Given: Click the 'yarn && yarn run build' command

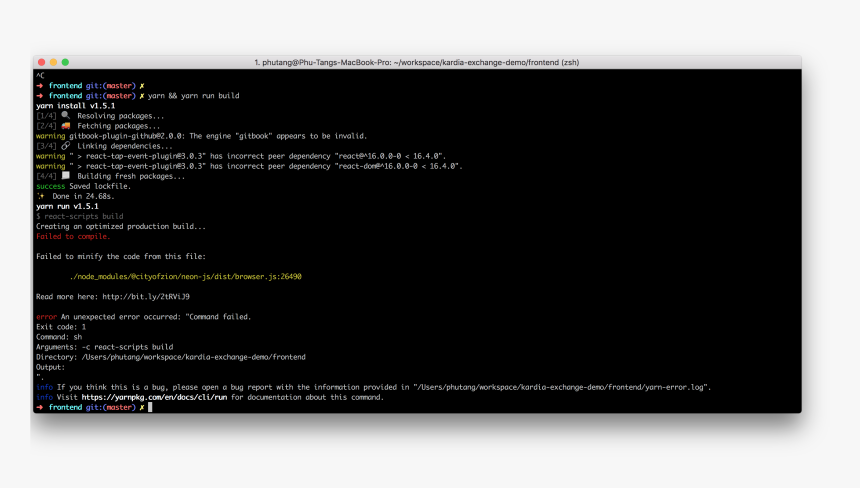Looking at the screenshot, I should point(194,95).
